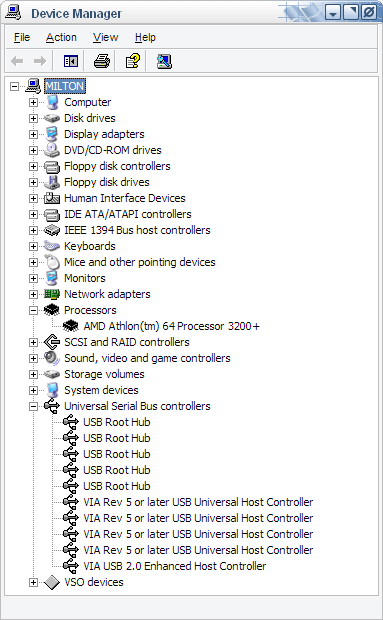Click the Disk drives category icon

(52, 118)
